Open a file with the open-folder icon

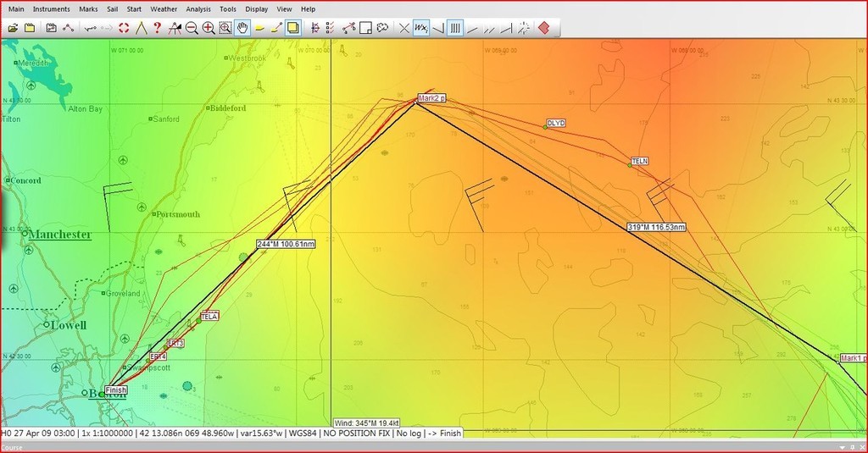13,28
